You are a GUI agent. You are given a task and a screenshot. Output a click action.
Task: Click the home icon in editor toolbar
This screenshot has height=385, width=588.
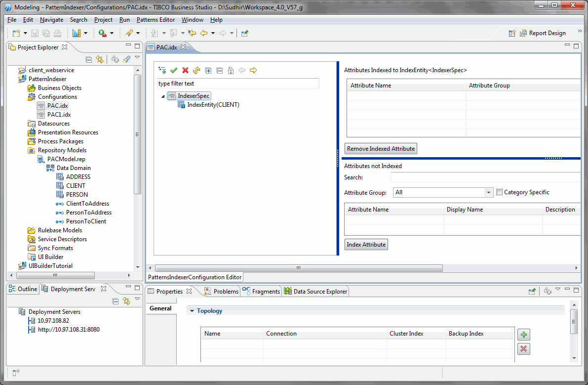tap(231, 70)
